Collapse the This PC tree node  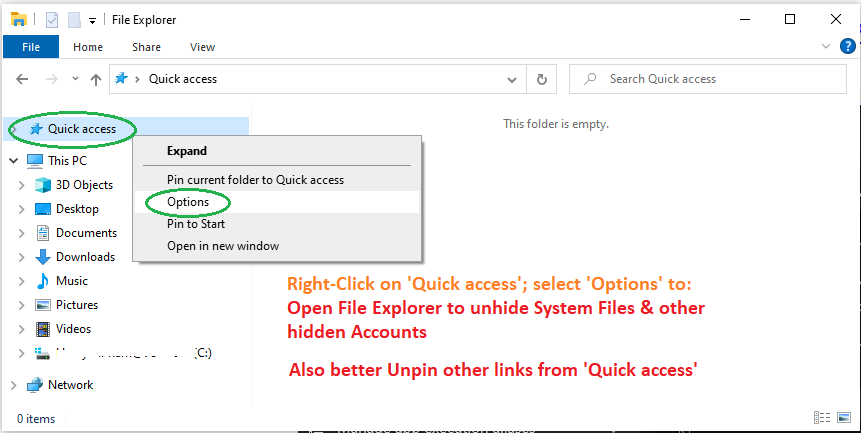click(14, 161)
